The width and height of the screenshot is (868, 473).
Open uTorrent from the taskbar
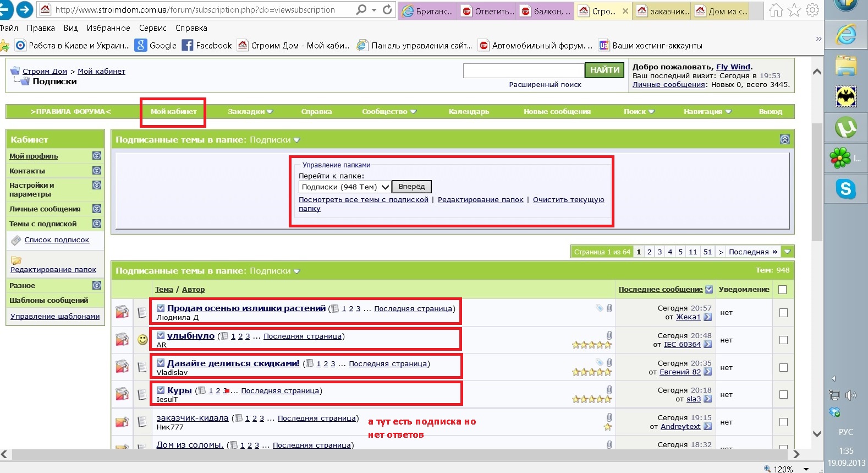pos(845,128)
